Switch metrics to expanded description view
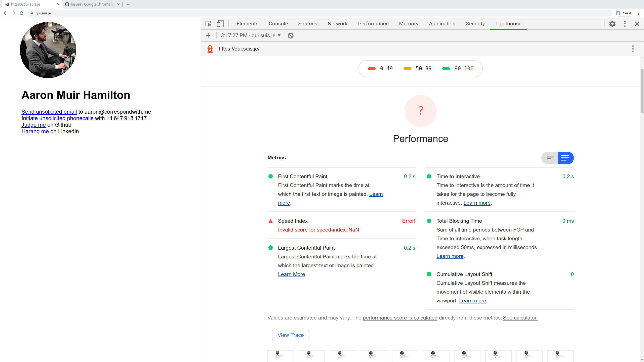The image size is (644, 362). 565,158
